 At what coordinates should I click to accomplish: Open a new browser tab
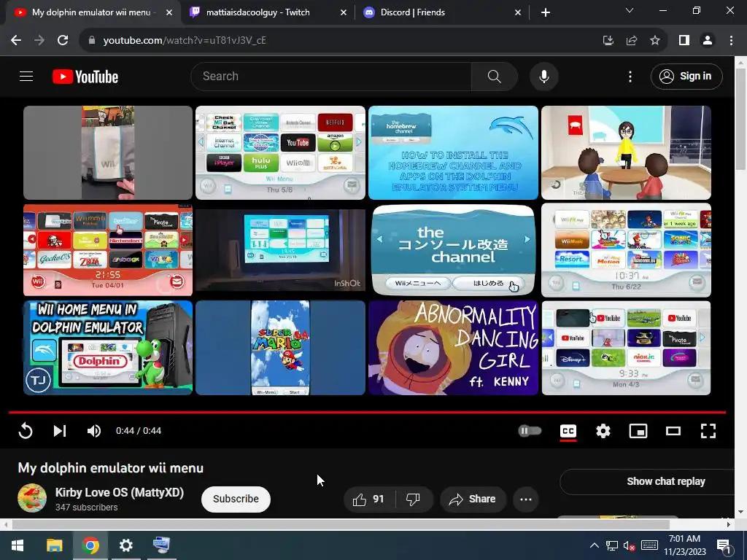click(x=546, y=13)
